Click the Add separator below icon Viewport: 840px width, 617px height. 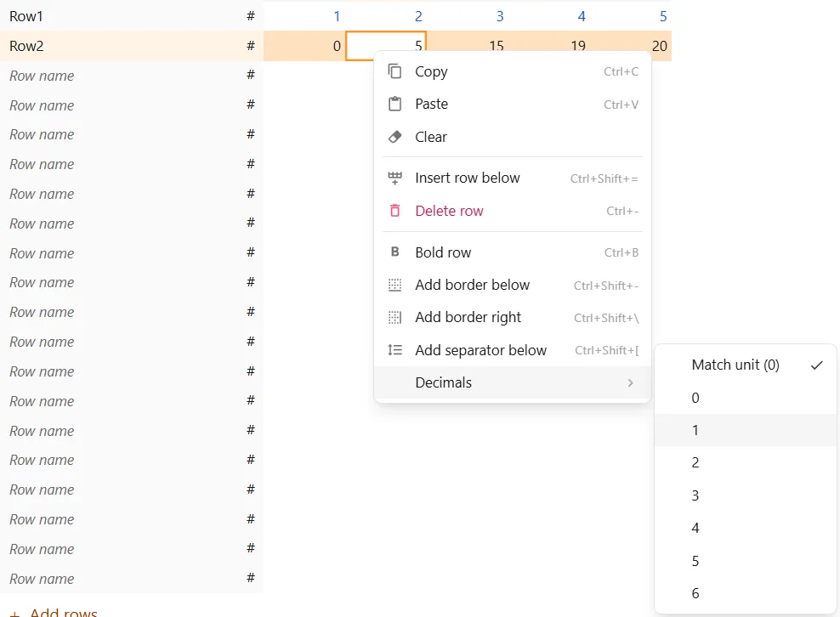pyautogui.click(x=394, y=350)
